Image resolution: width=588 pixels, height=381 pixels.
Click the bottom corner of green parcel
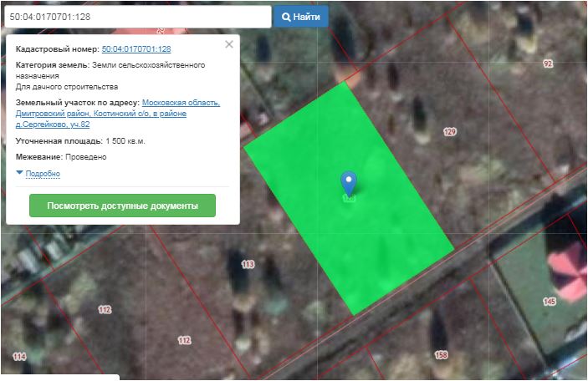(x=355, y=313)
